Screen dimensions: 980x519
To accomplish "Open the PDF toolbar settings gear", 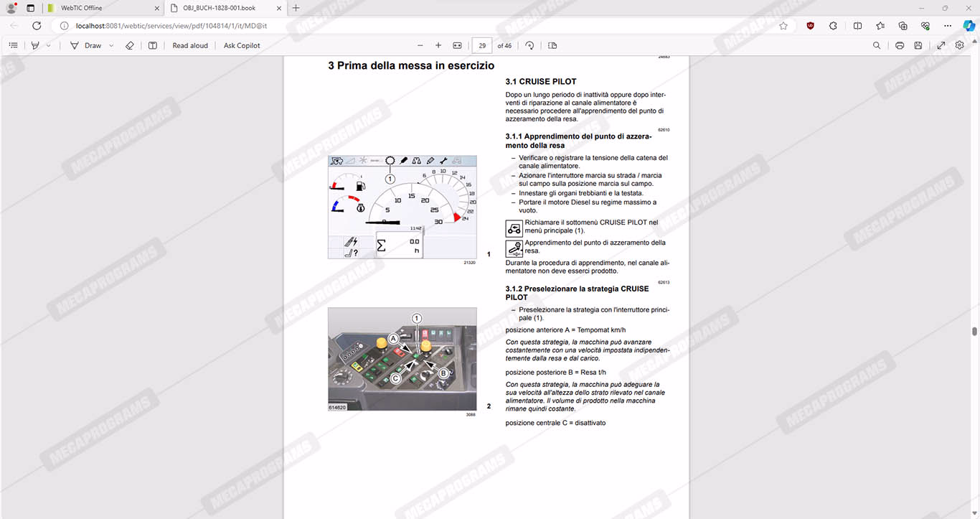I will [960, 45].
